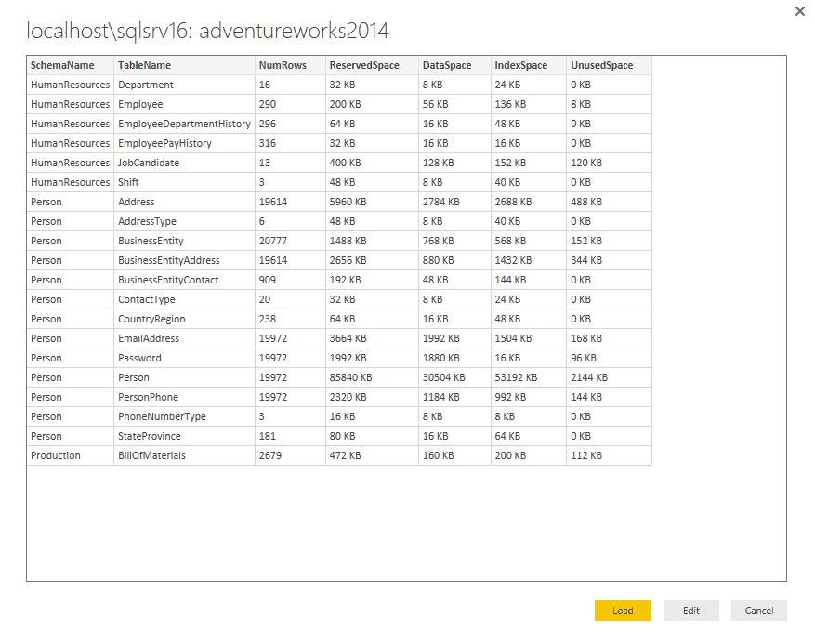The width and height of the screenshot is (815, 644).
Task: Click the 2144 KB unused space value
Action: tap(610, 377)
